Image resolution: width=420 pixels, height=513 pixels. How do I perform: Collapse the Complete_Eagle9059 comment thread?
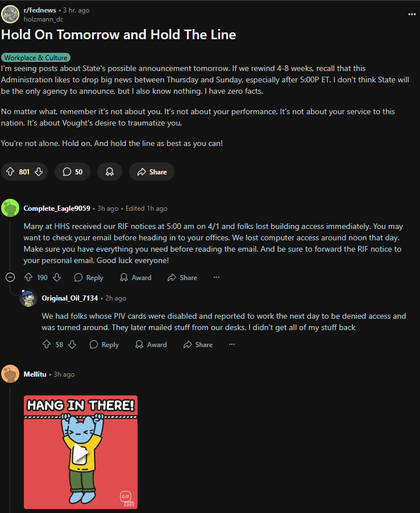[x=10, y=277]
